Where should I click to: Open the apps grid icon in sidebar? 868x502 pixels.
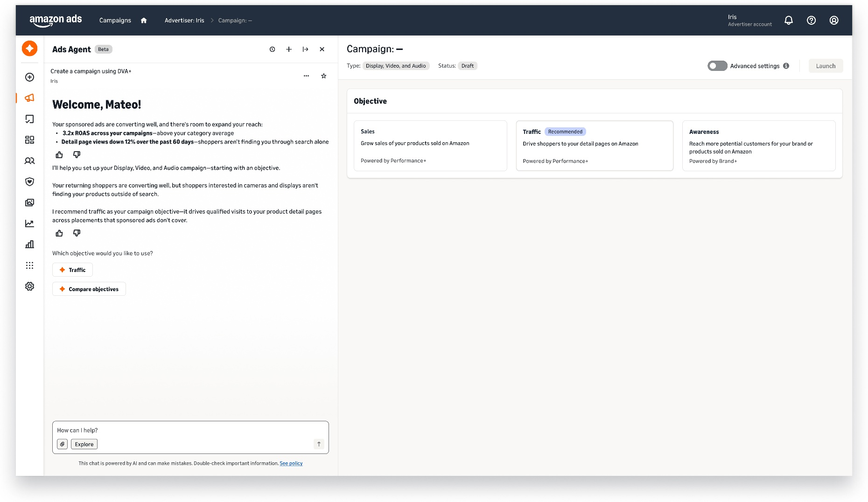(29, 265)
